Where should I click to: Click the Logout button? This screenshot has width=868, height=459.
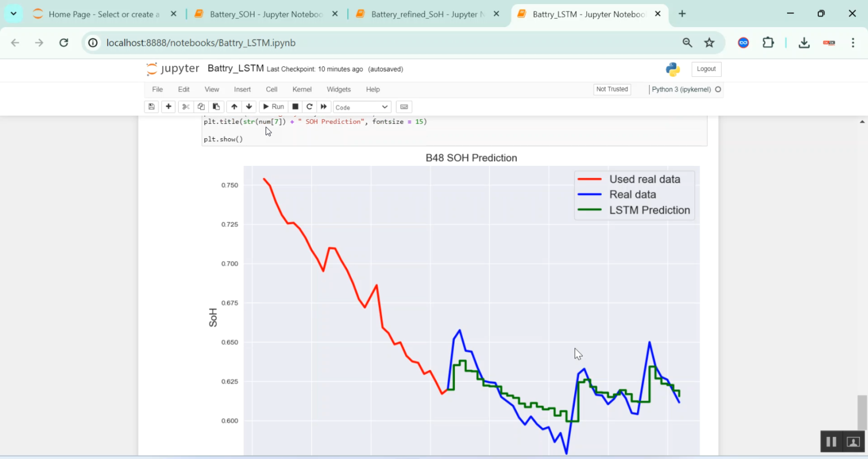click(x=706, y=69)
